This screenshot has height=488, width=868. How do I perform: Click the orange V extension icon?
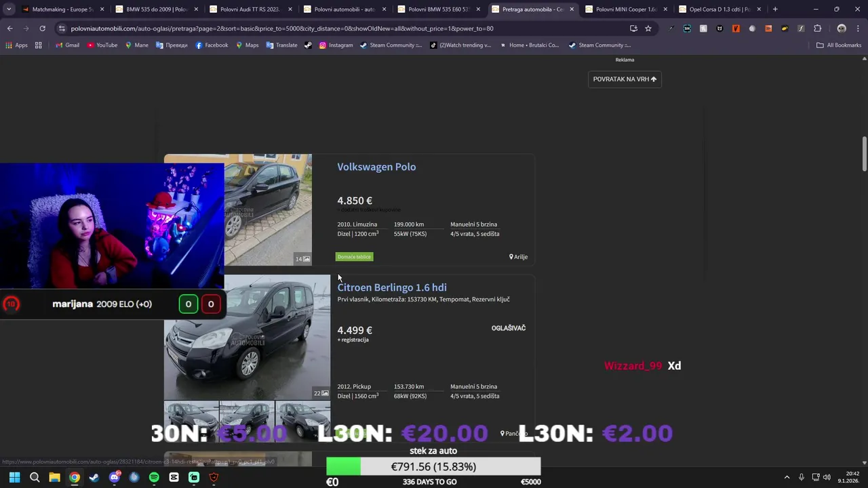pyautogui.click(x=736, y=28)
